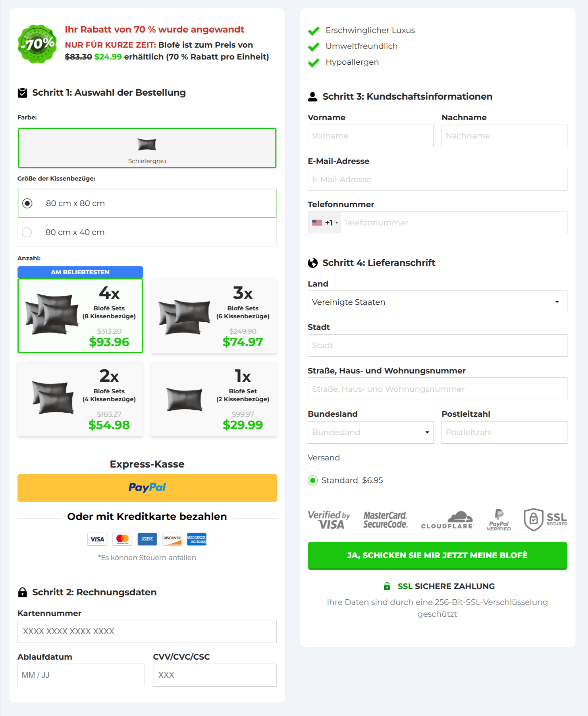Click the Visa card icon
The width and height of the screenshot is (588, 716).
click(97, 539)
